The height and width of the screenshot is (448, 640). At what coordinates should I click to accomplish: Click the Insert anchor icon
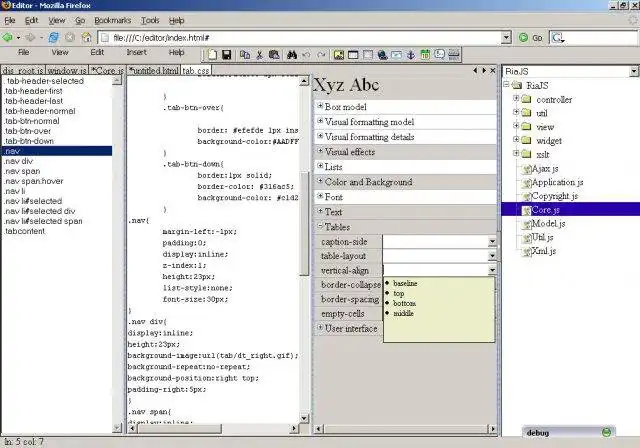tap(411, 54)
